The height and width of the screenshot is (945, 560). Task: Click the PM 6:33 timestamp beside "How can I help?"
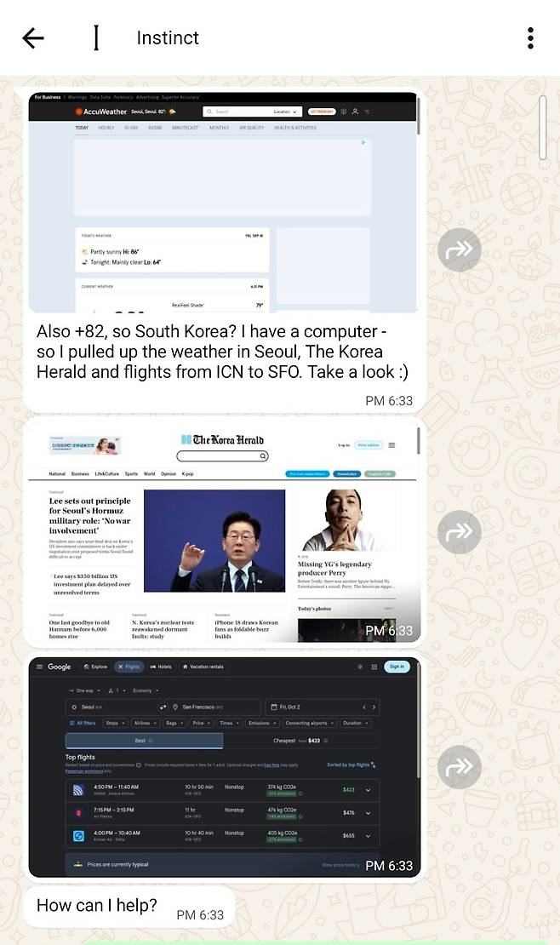pos(200,915)
